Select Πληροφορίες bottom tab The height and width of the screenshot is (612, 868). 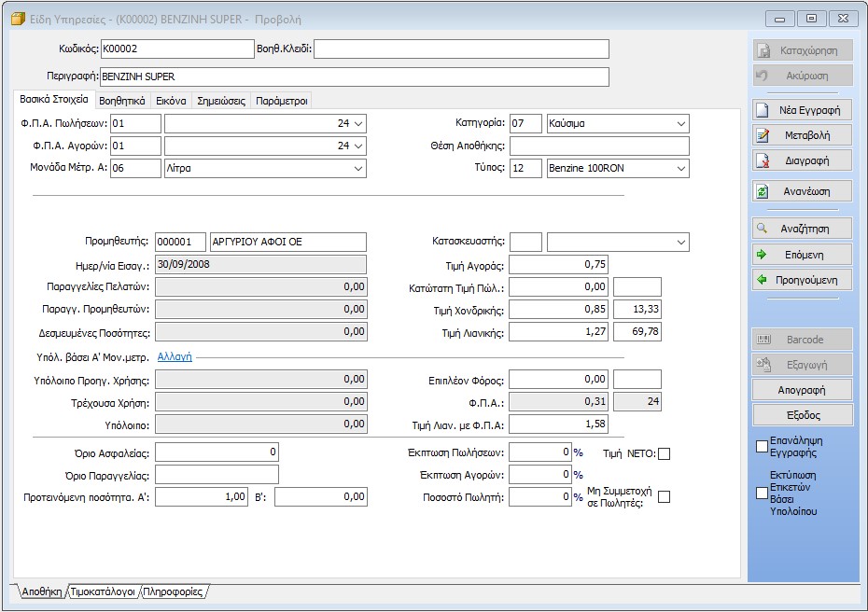click(173, 591)
